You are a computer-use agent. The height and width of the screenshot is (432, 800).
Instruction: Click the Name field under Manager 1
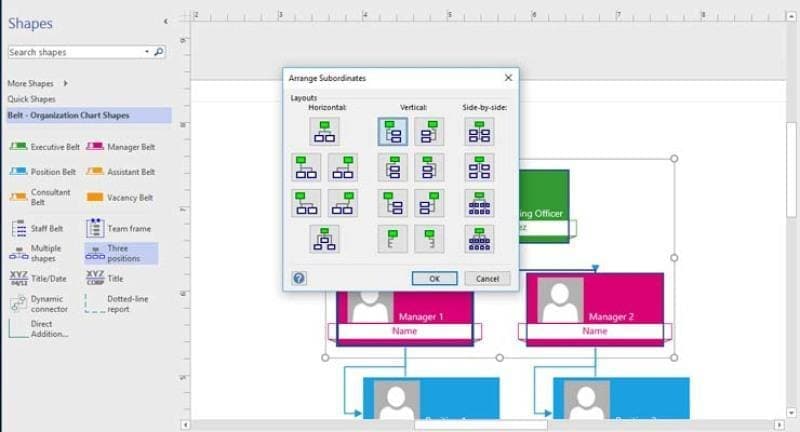click(405, 331)
